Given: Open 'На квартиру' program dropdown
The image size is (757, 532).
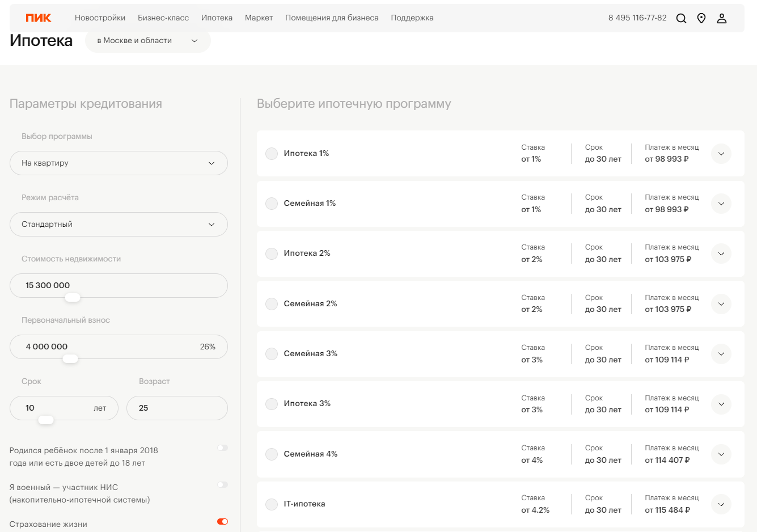Looking at the screenshot, I should [119, 163].
